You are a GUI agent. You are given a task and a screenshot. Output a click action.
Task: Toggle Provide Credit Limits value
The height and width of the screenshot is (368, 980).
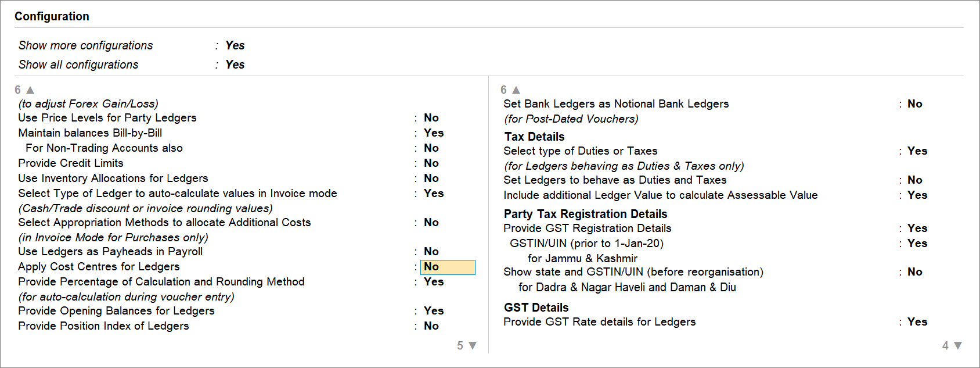pyautogui.click(x=431, y=163)
